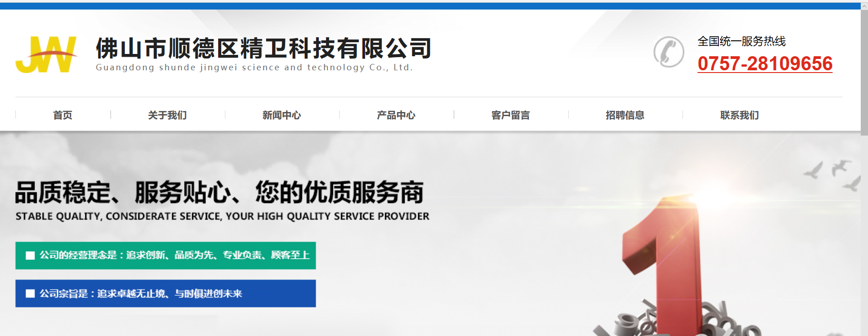Open the 首页 home menu item
The width and height of the screenshot is (868, 336).
[x=63, y=115]
